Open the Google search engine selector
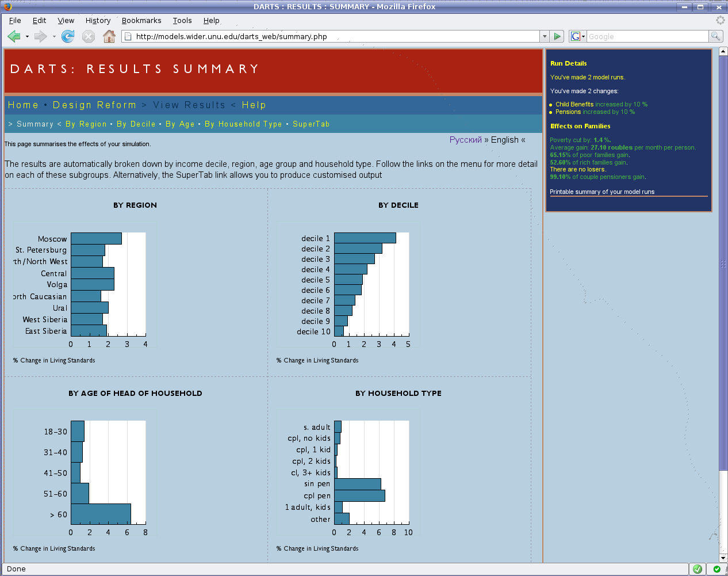This screenshot has width=728, height=576. (x=577, y=36)
